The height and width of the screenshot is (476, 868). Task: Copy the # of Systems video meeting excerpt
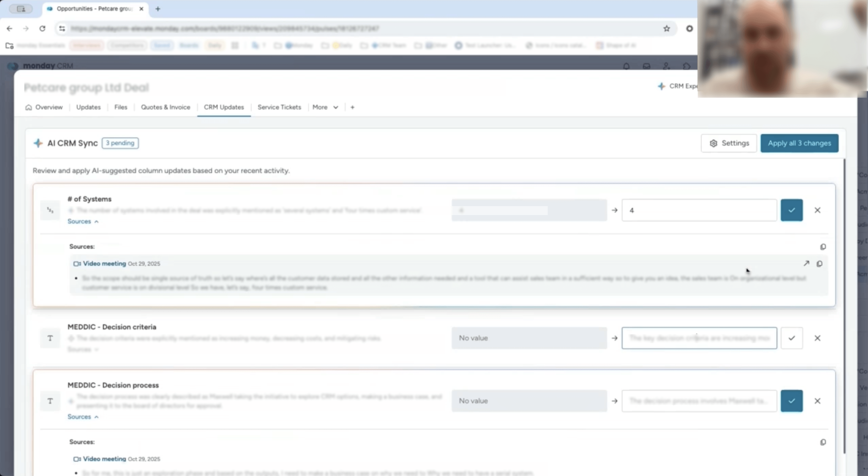[x=820, y=264]
